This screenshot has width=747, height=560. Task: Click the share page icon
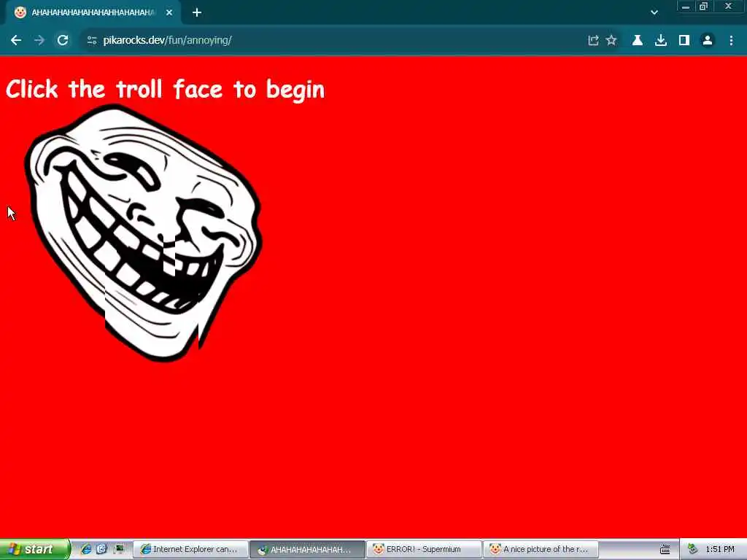point(593,41)
